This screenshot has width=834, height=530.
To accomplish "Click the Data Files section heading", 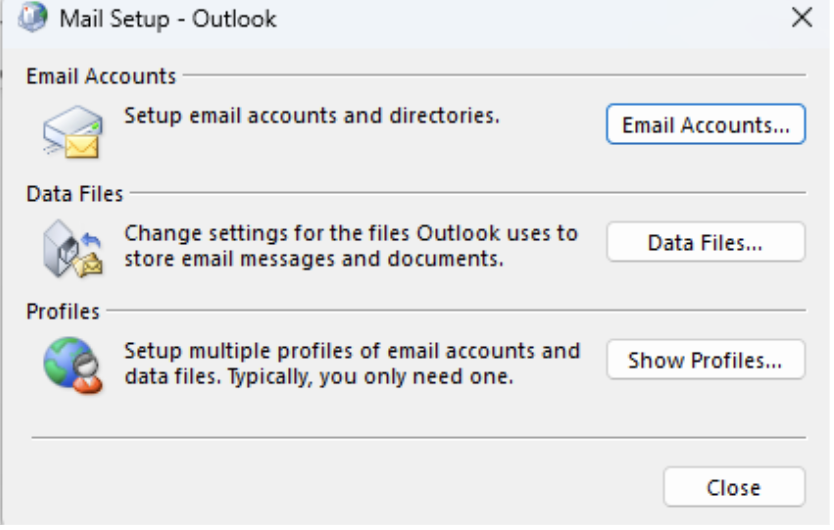I will 75,194.
